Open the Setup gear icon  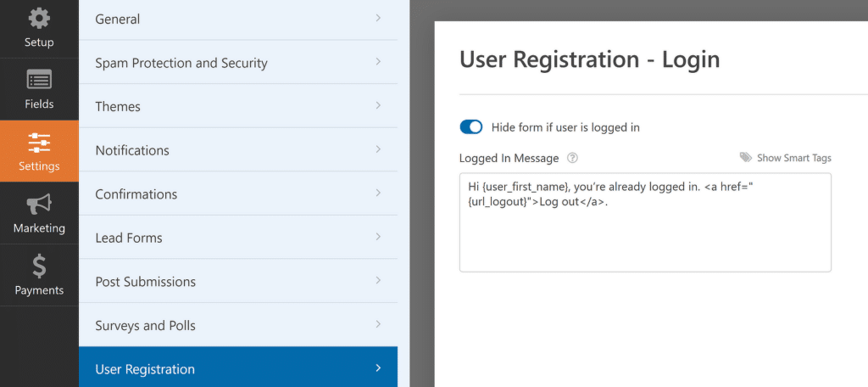tap(39, 19)
